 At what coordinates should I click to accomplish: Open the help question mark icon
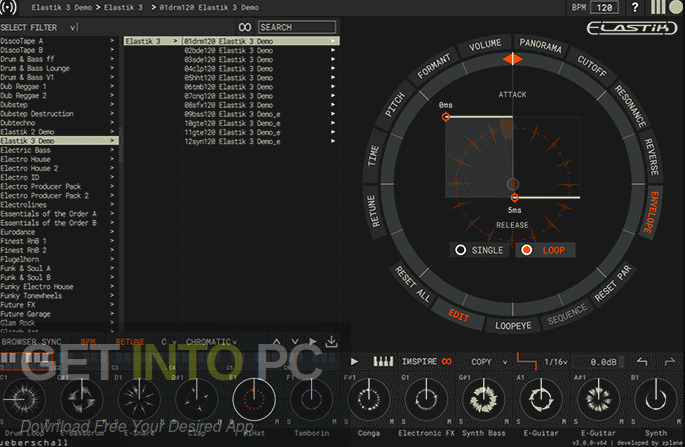(635, 7)
